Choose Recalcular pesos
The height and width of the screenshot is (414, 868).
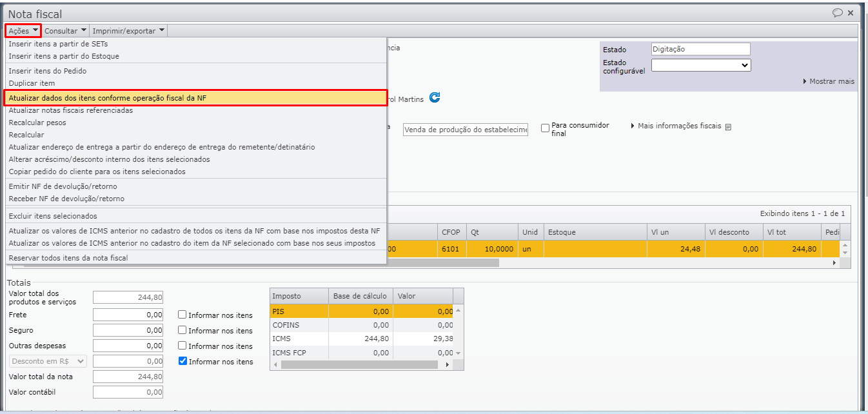coord(196,123)
